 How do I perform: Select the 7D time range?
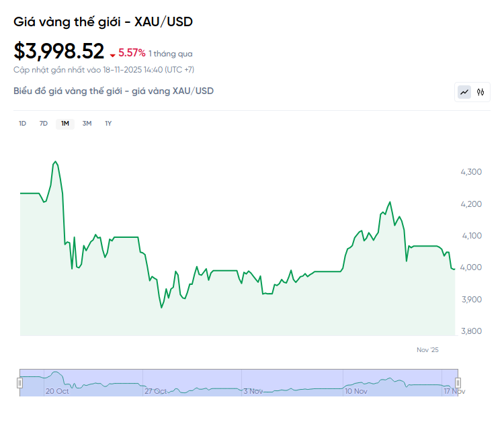coord(44,123)
